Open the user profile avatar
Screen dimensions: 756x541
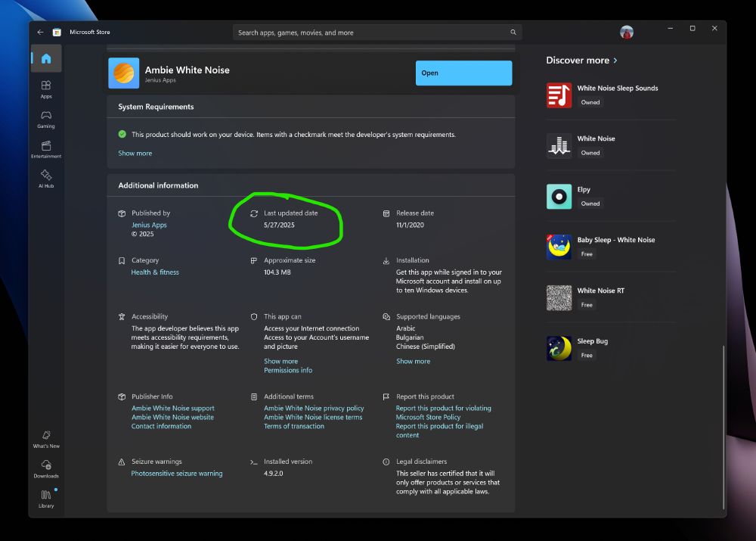(x=626, y=33)
